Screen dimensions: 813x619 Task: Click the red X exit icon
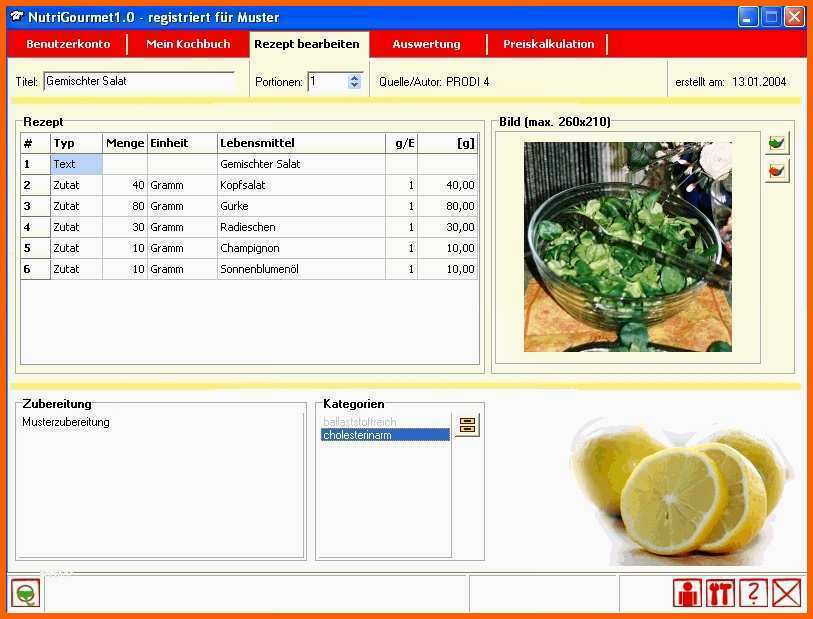[x=787, y=593]
